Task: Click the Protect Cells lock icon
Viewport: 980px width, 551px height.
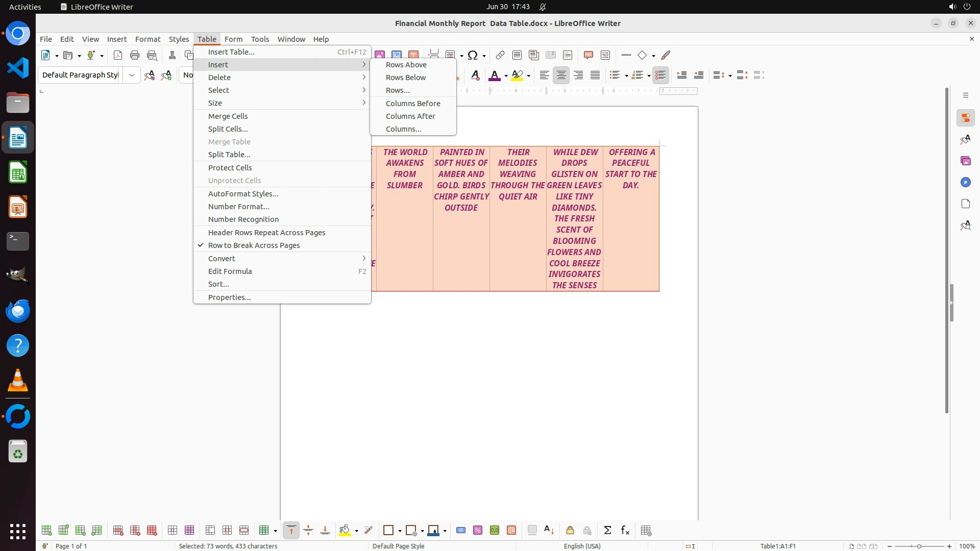Action: (570, 531)
